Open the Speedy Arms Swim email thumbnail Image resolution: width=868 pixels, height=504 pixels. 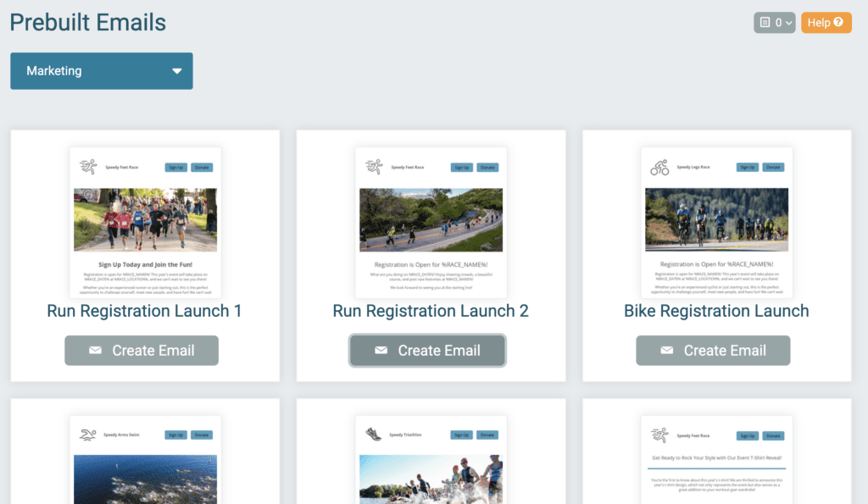tap(146, 460)
